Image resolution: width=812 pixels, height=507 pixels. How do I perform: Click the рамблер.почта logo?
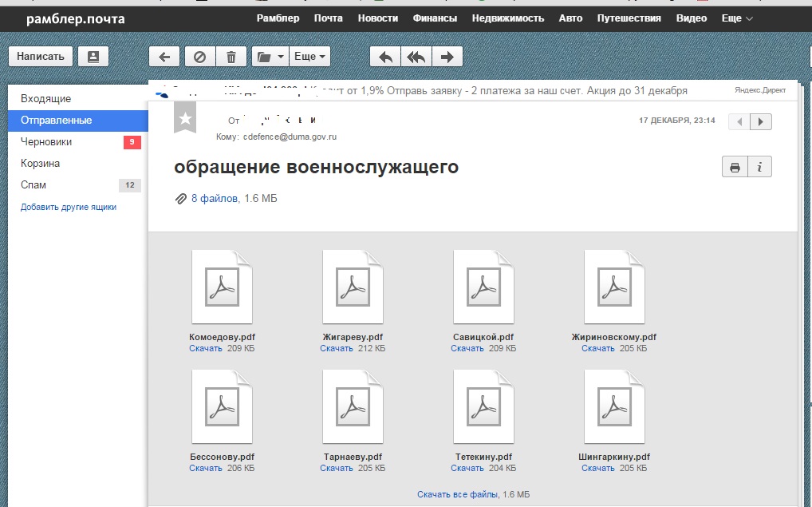(76, 19)
